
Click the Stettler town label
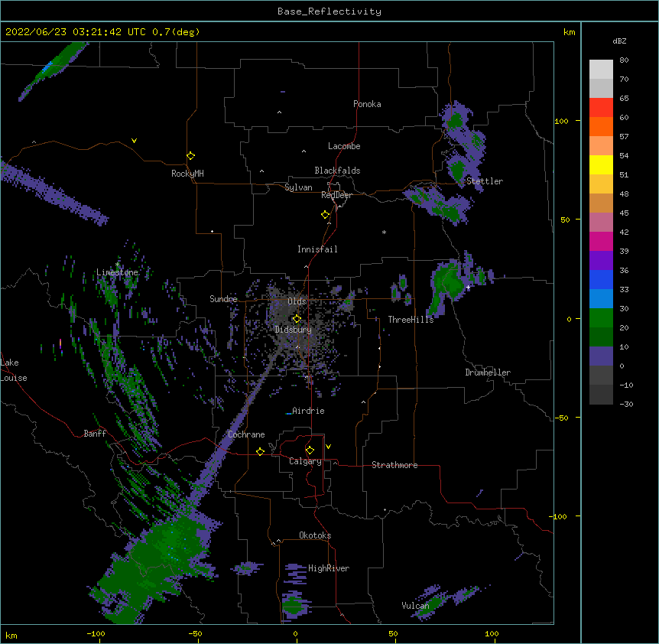[485, 181]
